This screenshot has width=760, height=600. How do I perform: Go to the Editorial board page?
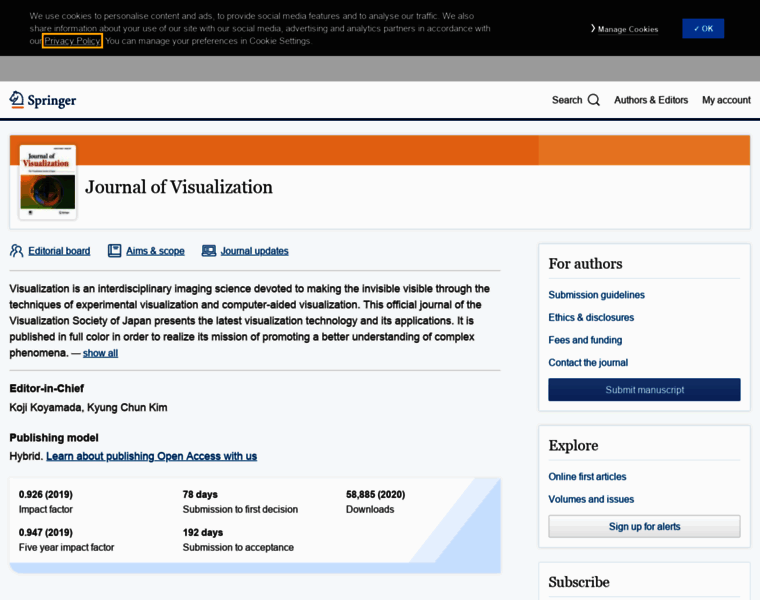pyautogui.click(x=59, y=251)
